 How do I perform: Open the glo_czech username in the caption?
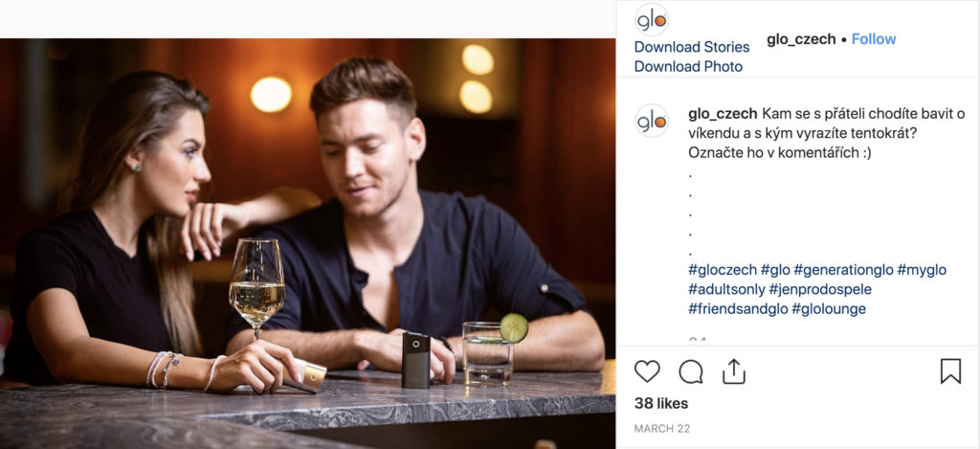click(x=723, y=114)
